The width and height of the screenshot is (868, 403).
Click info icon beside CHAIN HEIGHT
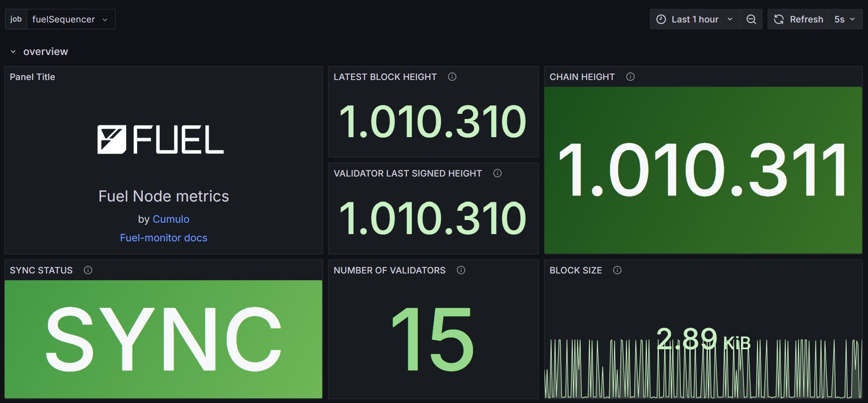[630, 77]
